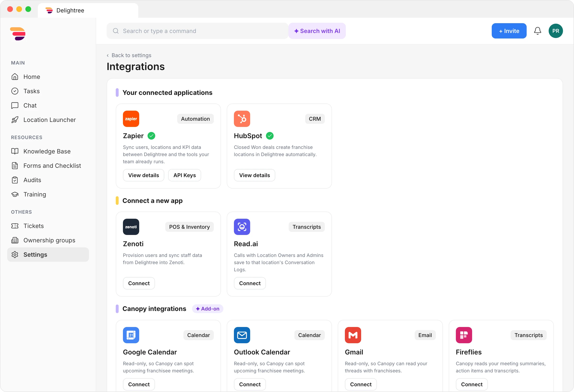Screen dimensions: 574x392
Task: Connect the Read.ai app
Action: point(250,283)
